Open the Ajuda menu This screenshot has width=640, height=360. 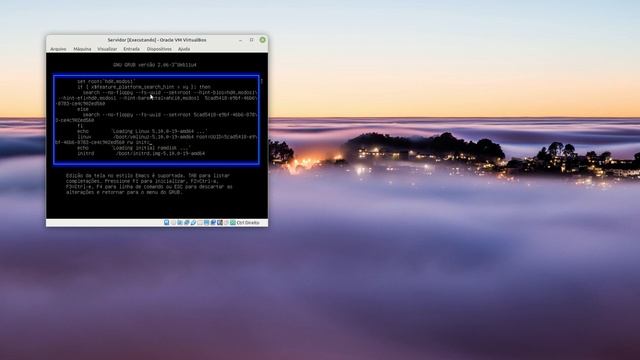(184, 49)
